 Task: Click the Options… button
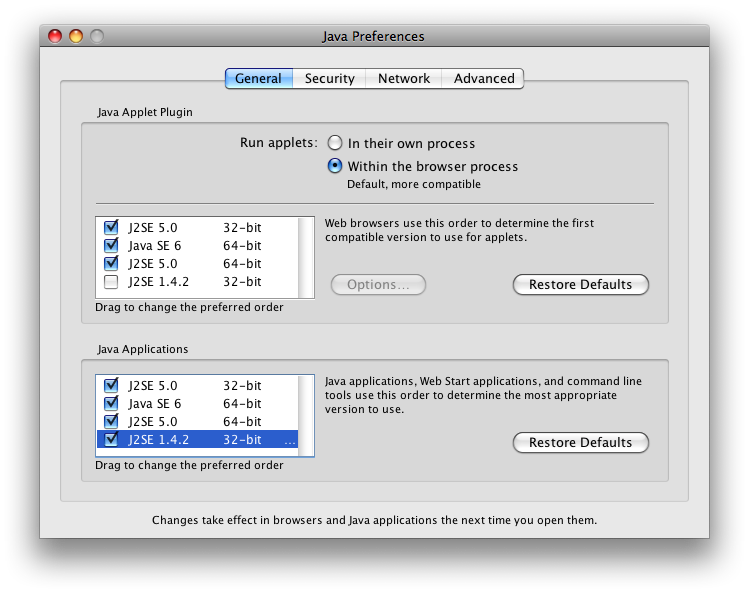click(x=378, y=284)
